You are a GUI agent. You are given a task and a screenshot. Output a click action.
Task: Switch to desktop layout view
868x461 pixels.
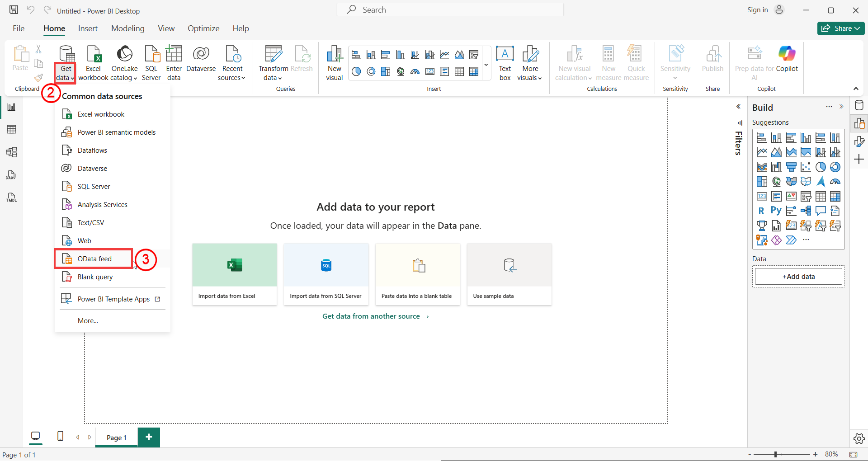(x=35, y=436)
